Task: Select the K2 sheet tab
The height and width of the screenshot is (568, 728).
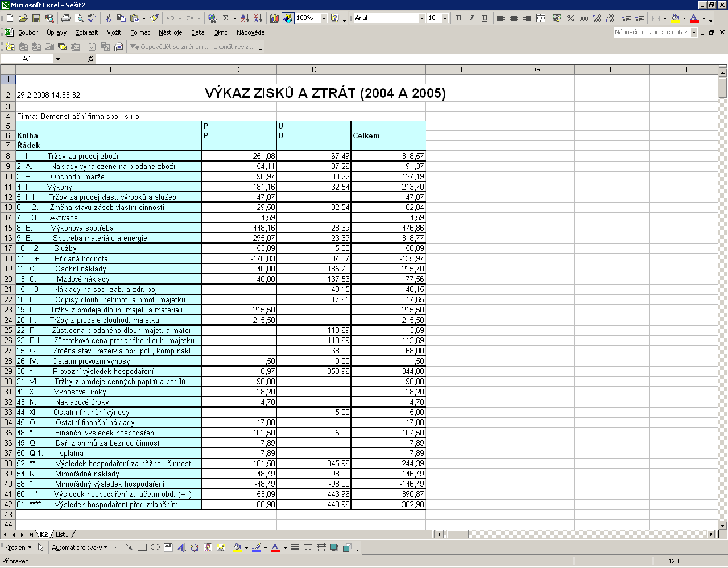Action: (44, 534)
